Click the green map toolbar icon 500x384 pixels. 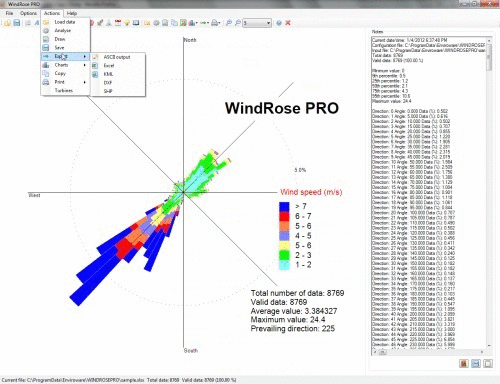point(183,23)
